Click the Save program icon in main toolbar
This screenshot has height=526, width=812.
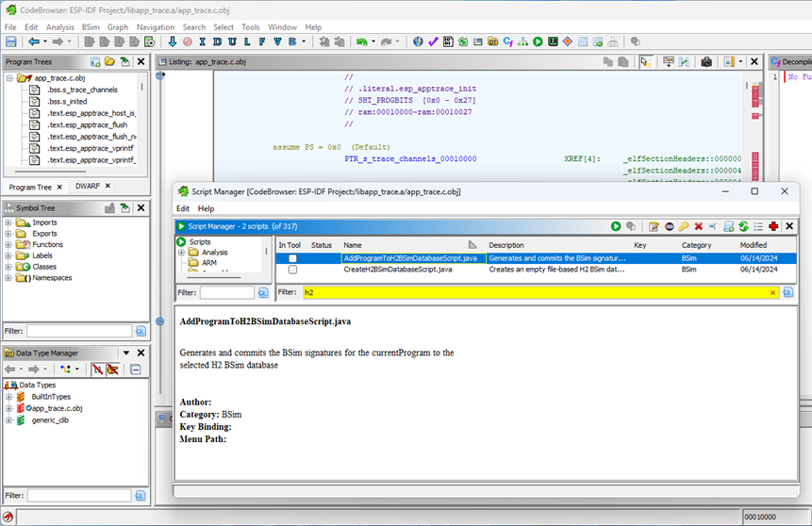pos(11,41)
